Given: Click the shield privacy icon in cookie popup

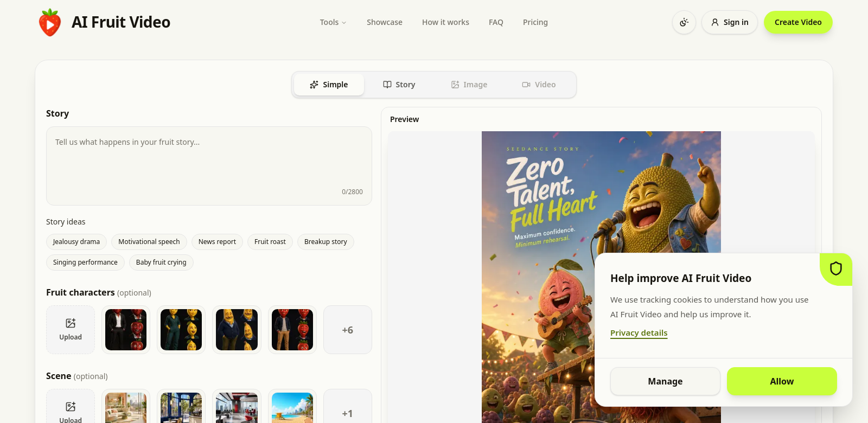Looking at the screenshot, I should [x=836, y=268].
